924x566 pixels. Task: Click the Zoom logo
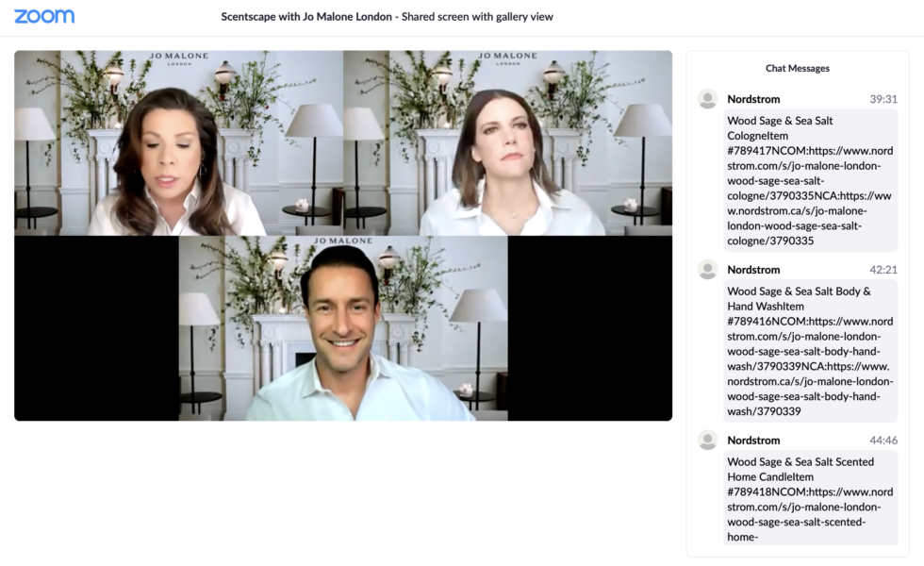44,16
